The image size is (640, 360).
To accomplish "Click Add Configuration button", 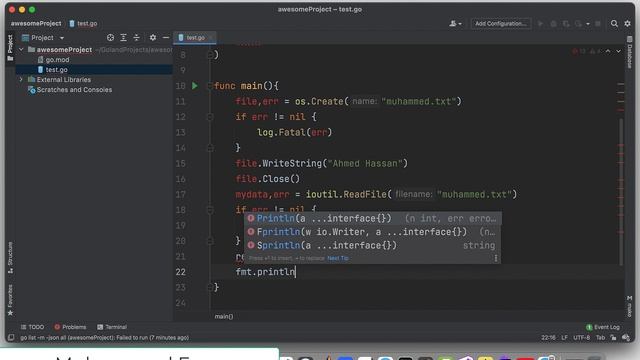I will [x=500, y=24].
